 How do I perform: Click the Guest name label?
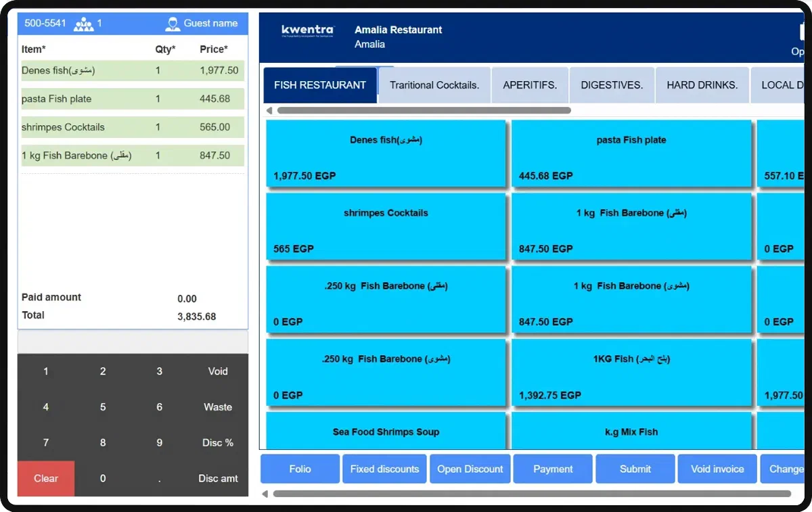pos(210,23)
